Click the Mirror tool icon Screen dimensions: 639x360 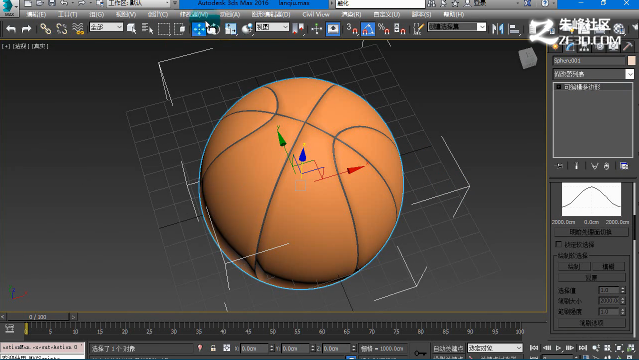pos(498,29)
